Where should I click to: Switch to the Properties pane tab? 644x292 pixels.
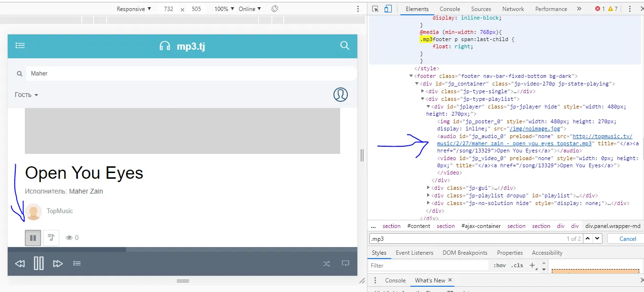tap(510, 253)
